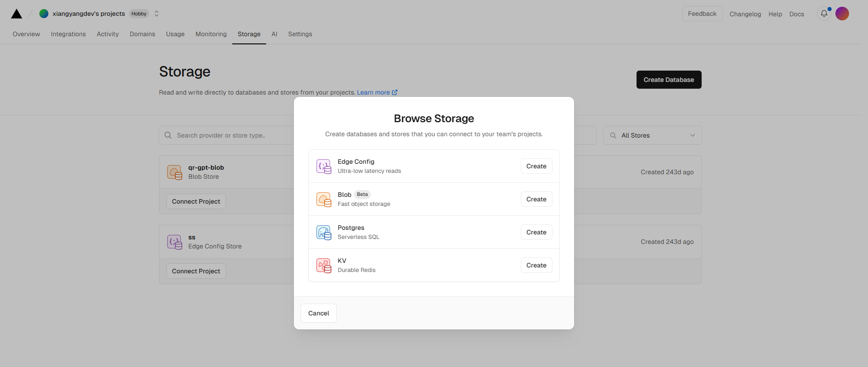Select the Storage tab
The image size is (868, 367).
[x=249, y=34]
